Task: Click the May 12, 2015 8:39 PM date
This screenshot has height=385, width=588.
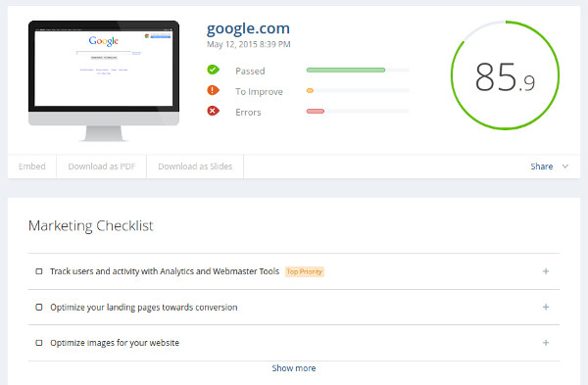Action: (x=249, y=44)
